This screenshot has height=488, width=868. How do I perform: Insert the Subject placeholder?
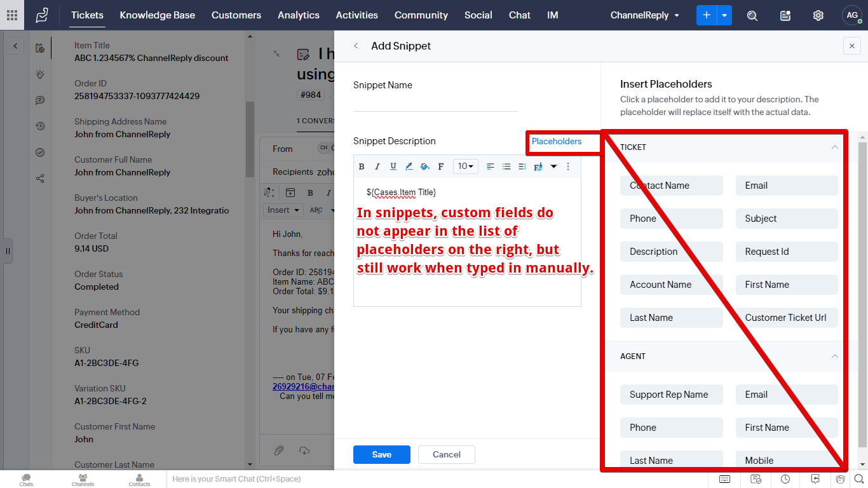point(787,219)
